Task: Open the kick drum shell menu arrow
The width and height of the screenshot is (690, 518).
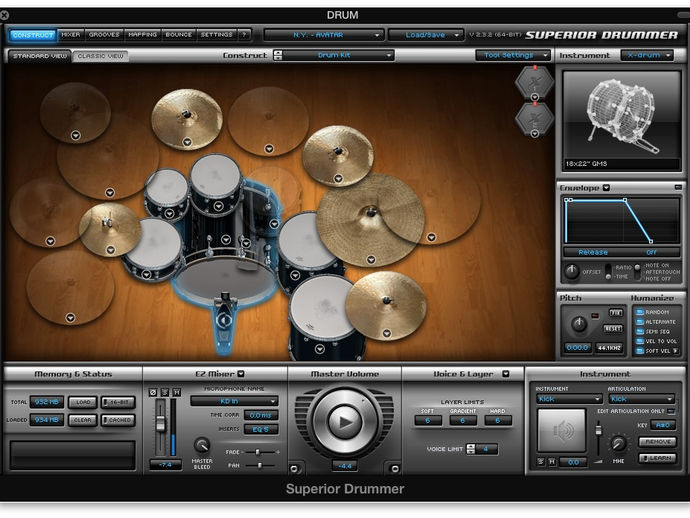Action: (226, 239)
